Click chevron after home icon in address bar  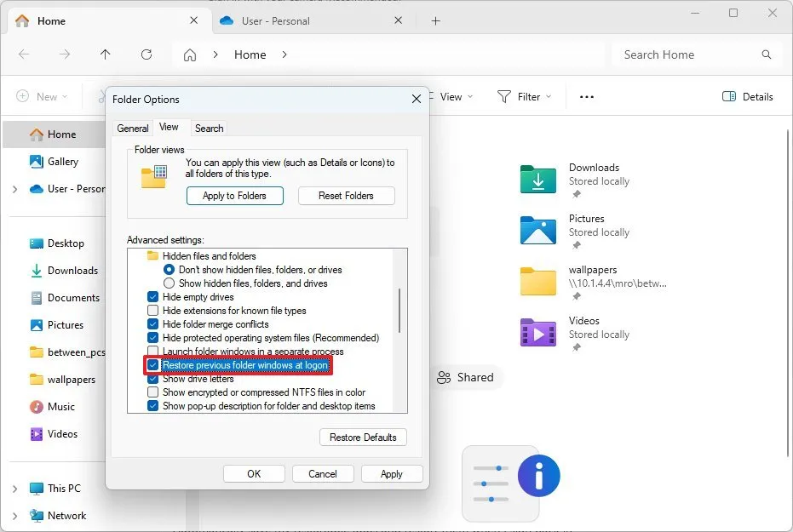pyautogui.click(x=215, y=54)
